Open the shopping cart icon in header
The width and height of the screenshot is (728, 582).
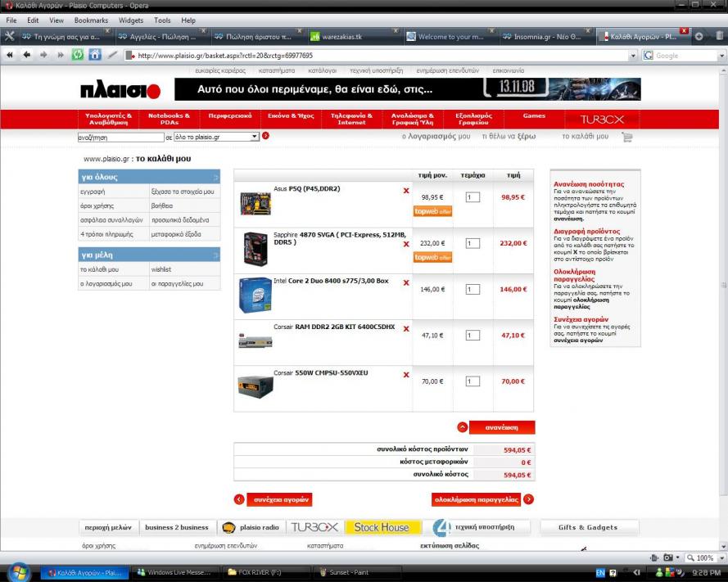(x=626, y=137)
